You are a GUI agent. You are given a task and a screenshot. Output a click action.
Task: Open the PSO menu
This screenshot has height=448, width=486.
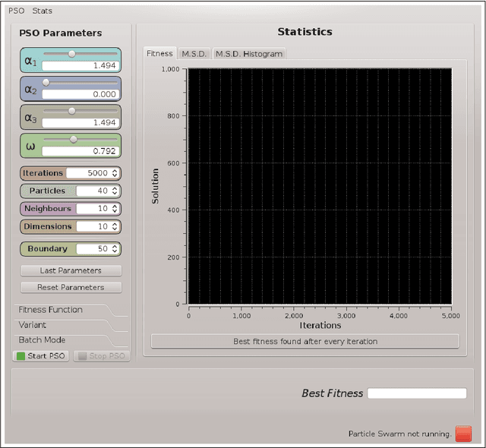[x=17, y=11]
